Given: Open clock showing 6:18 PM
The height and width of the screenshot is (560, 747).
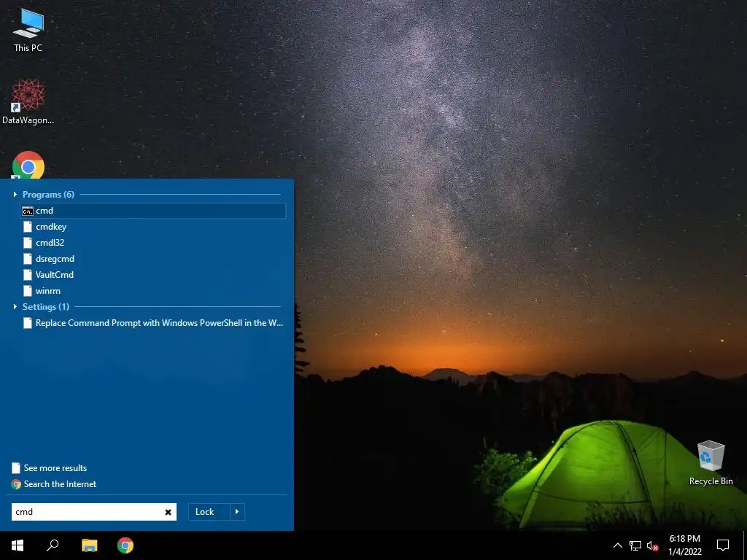Looking at the screenshot, I should (684, 545).
